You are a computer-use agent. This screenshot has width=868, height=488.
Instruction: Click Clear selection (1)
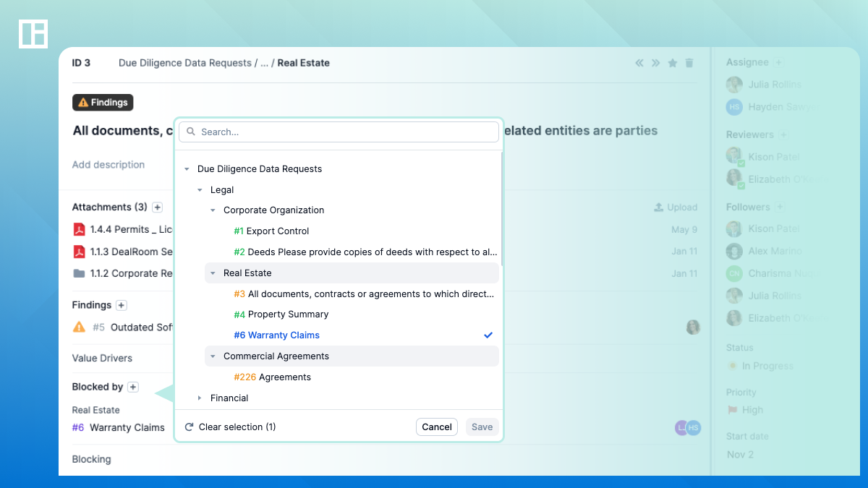pyautogui.click(x=231, y=427)
